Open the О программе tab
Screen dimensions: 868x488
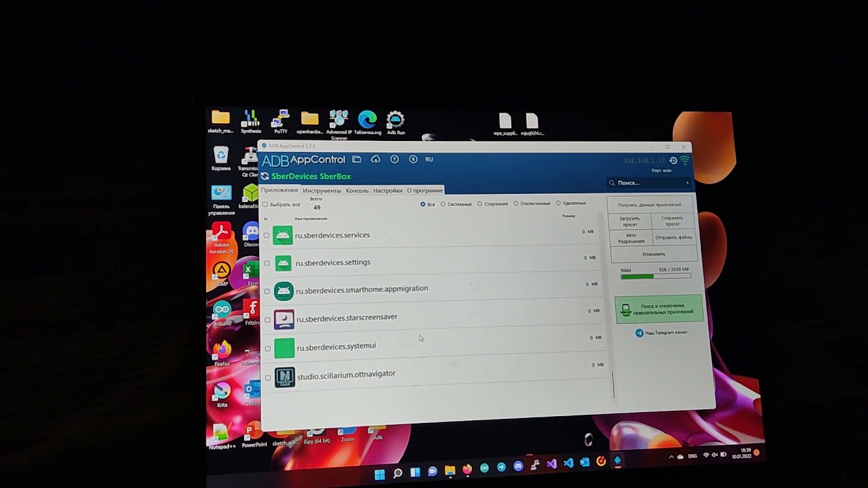click(425, 191)
